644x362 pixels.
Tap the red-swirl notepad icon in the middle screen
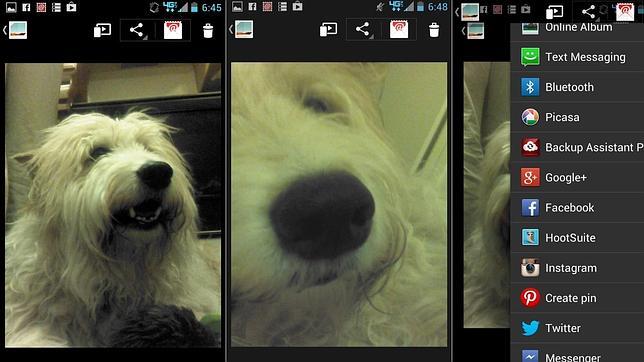pos(399,30)
